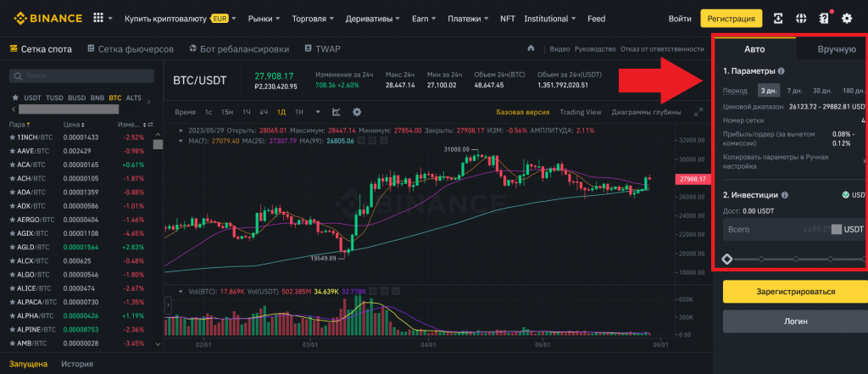Click the Логин button

coord(795,321)
